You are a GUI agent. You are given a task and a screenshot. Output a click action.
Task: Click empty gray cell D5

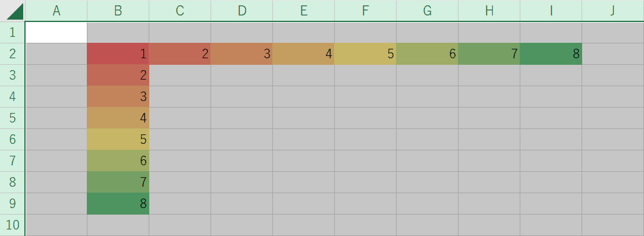[241, 118]
